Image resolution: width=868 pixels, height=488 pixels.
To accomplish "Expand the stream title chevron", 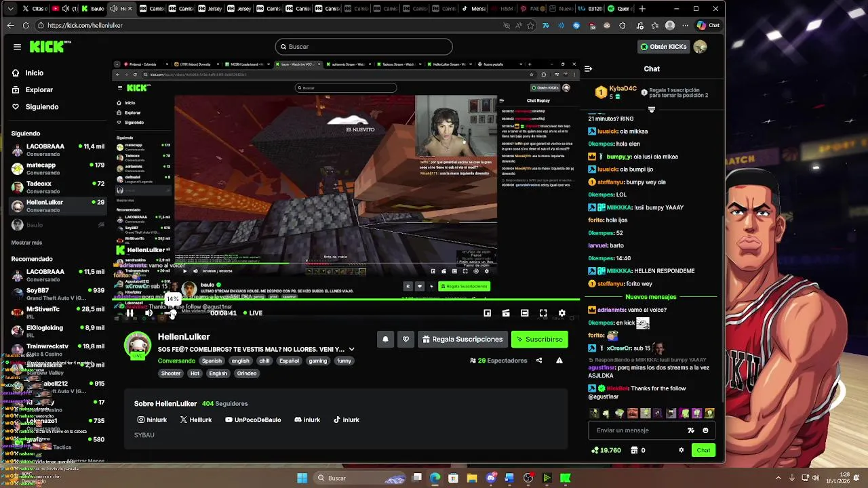I will pyautogui.click(x=351, y=350).
